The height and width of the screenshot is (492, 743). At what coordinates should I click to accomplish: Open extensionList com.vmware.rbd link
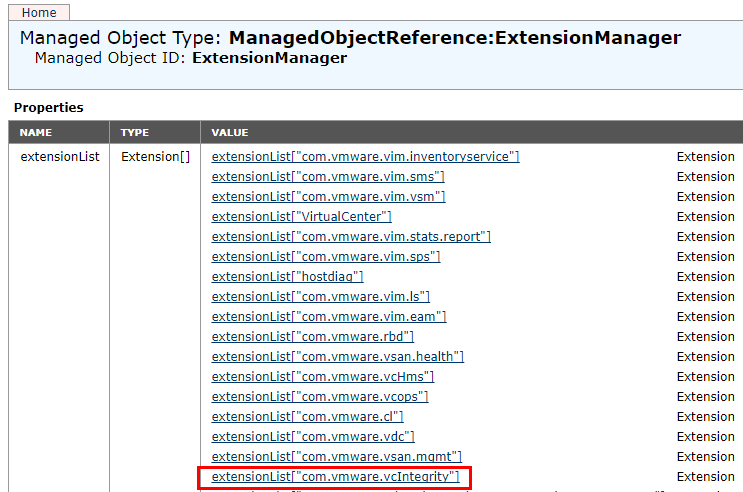(313, 336)
